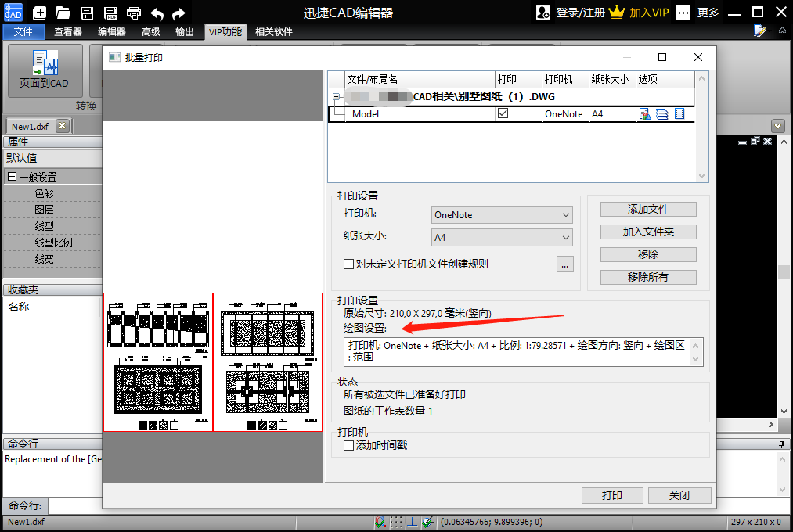Open layers icon in Model row

[662, 114]
